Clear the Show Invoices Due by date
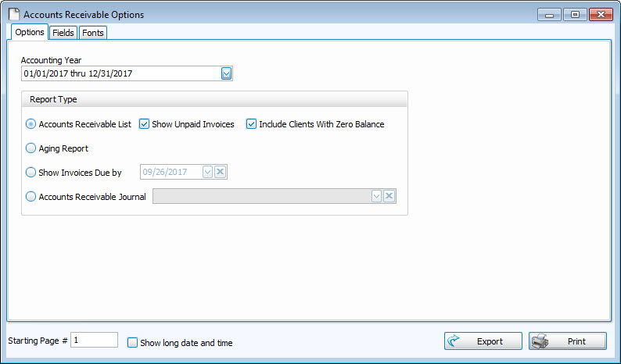The height and width of the screenshot is (364, 621). click(221, 173)
